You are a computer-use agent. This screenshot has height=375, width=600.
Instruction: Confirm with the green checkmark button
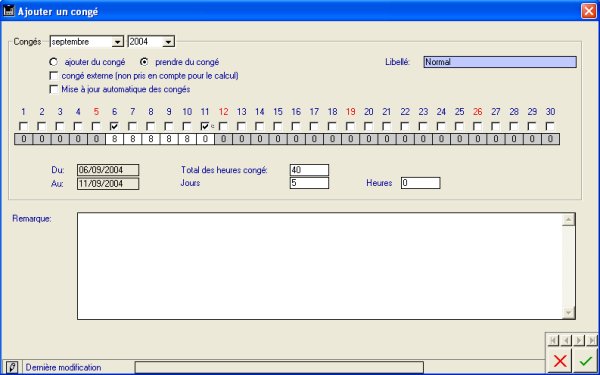coord(585,360)
